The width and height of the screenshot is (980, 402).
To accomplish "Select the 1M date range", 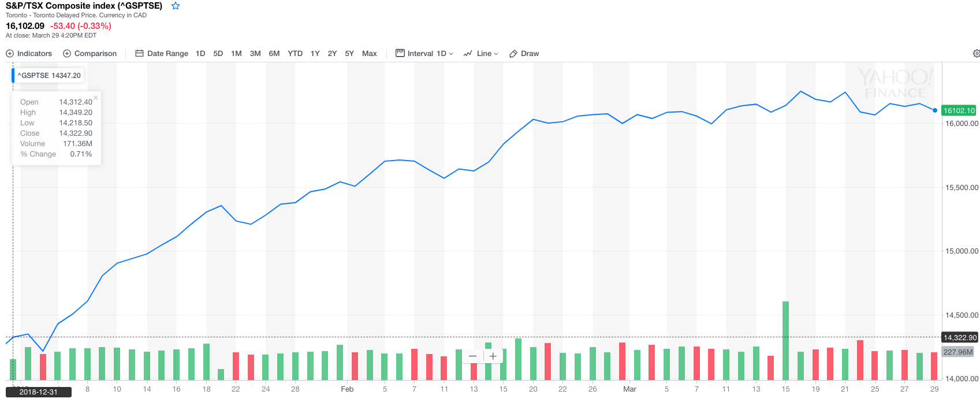I will 236,54.
